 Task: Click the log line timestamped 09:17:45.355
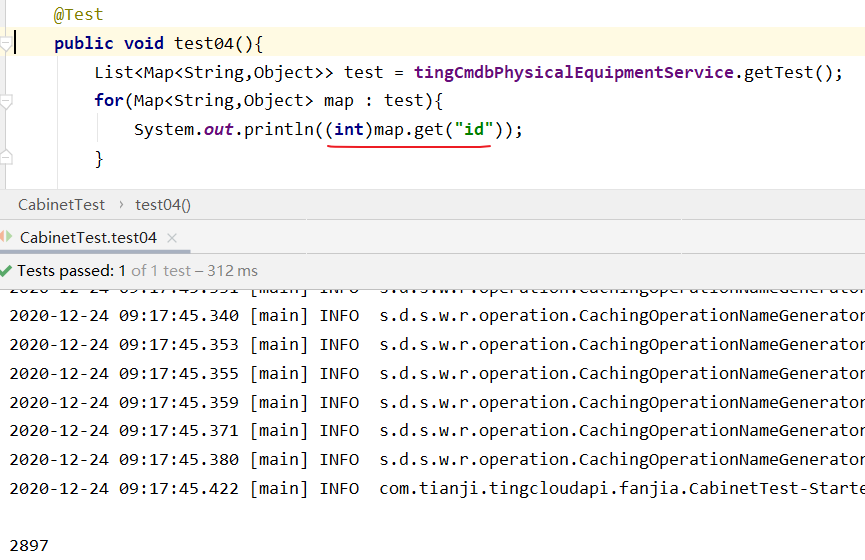437,374
